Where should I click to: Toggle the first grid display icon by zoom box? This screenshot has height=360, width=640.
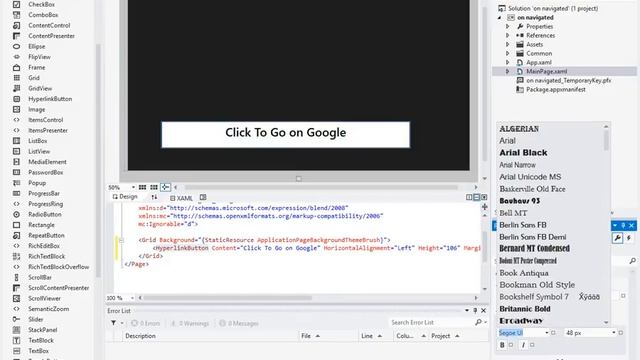(142, 187)
